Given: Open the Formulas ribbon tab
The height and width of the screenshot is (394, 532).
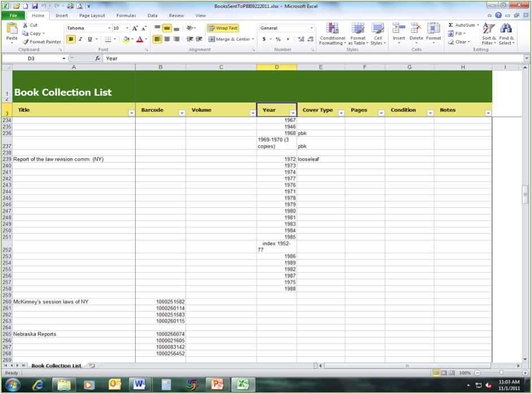Looking at the screenshot, I should pyautogui.click(x=126, y=16).
